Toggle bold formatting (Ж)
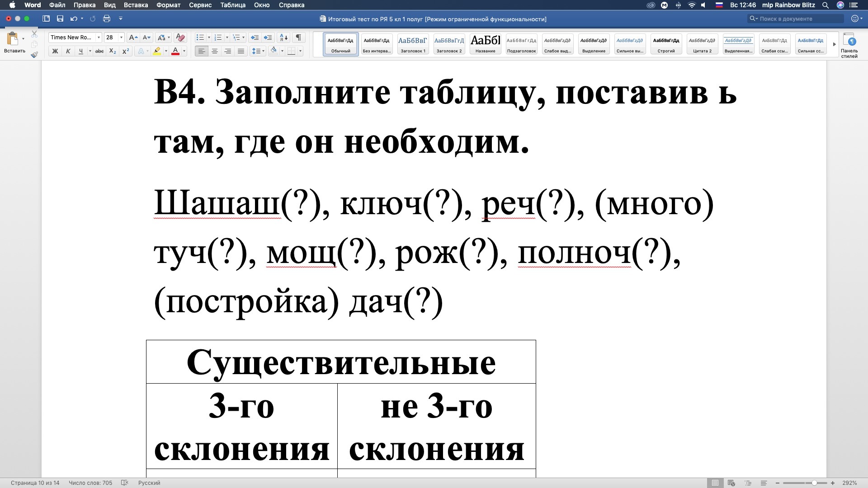Image resolution: width=868 pixels, height=488 pixels. tap(55, 51)
